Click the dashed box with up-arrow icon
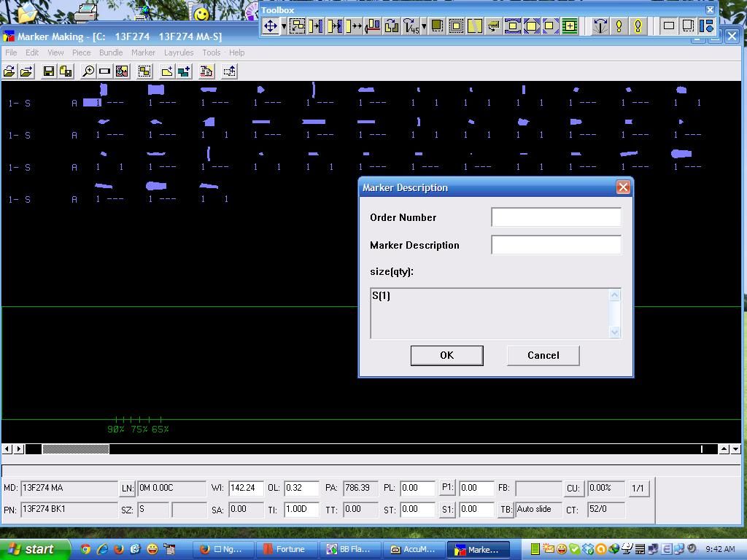The image size is (747, 560). pyautogui.click(x=229, y=71)
